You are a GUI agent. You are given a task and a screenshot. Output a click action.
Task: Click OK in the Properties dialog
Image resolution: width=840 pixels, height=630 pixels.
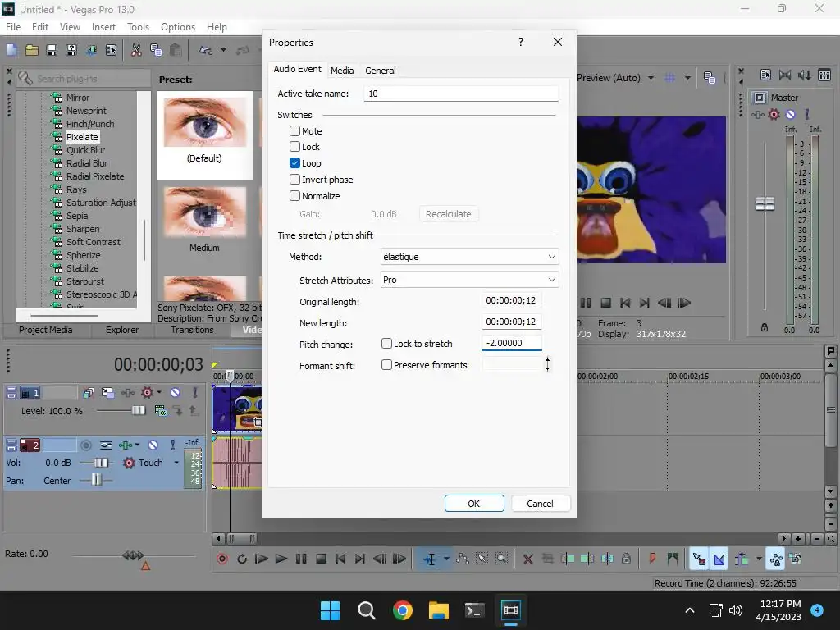point(474,504)
